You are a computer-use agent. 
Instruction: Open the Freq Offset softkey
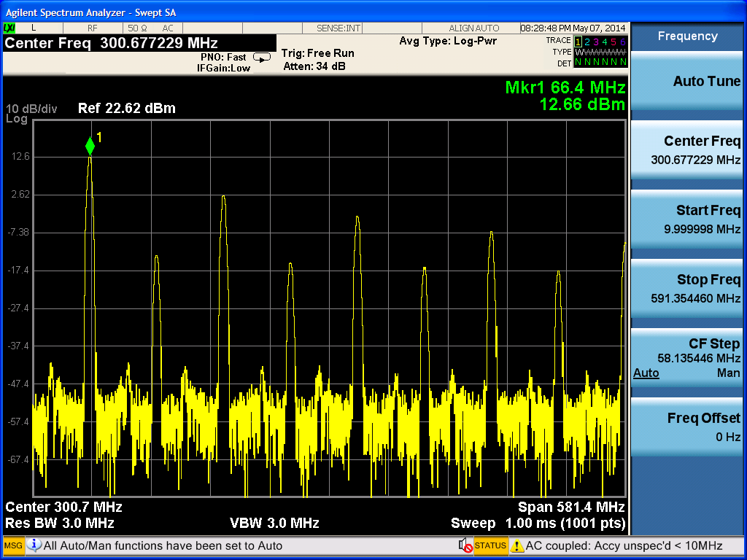[x=688, y=427]
